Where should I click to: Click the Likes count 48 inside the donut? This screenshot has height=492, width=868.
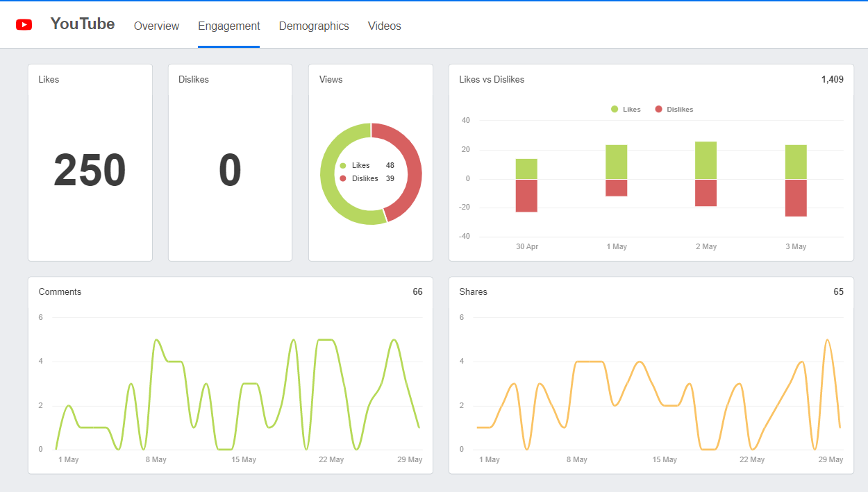tap(389, 165)
